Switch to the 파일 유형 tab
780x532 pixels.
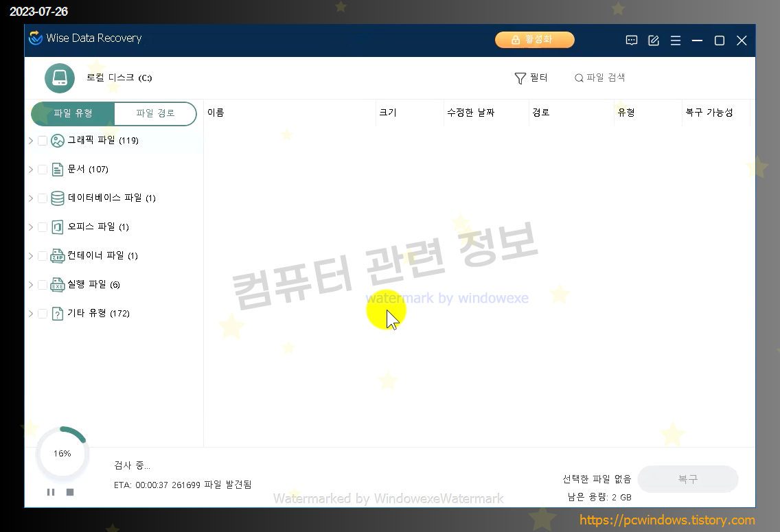point(73,113)
